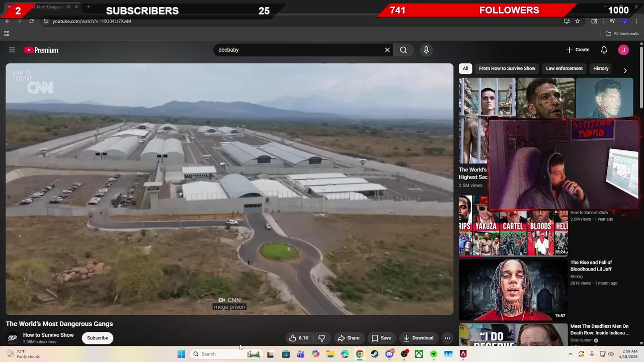Open Copilot from the taskbar
Image resolution: width=644 pixels, height=362 pixels.
[x=315, y=354]
